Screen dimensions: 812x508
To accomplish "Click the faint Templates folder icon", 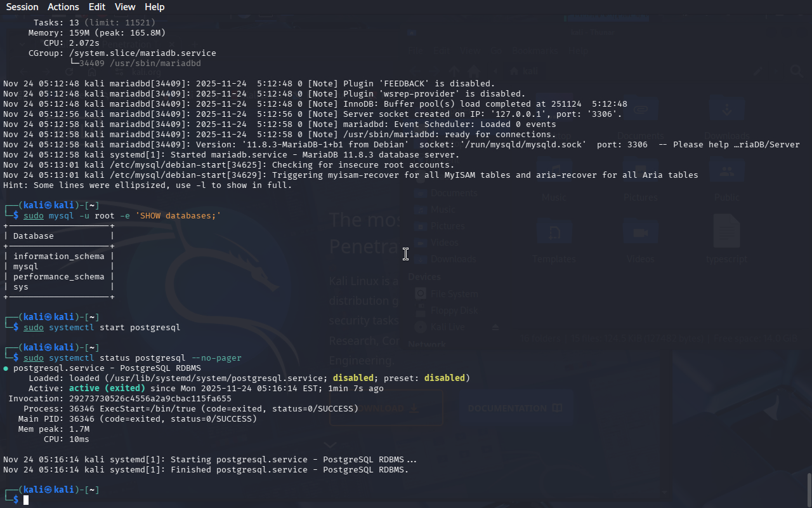I will point(554,232).
